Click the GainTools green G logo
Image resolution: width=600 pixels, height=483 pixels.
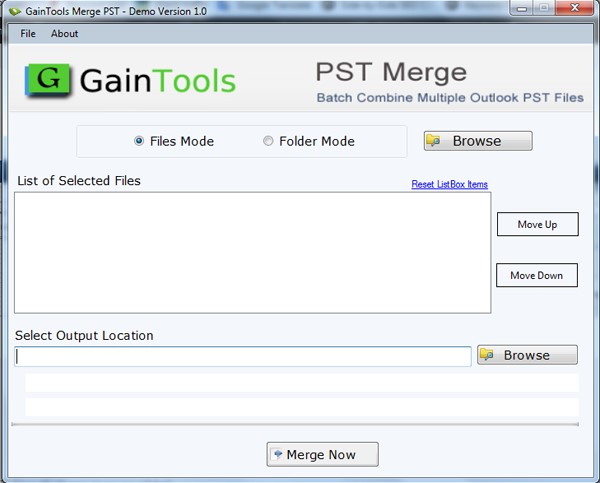[48, 80]
